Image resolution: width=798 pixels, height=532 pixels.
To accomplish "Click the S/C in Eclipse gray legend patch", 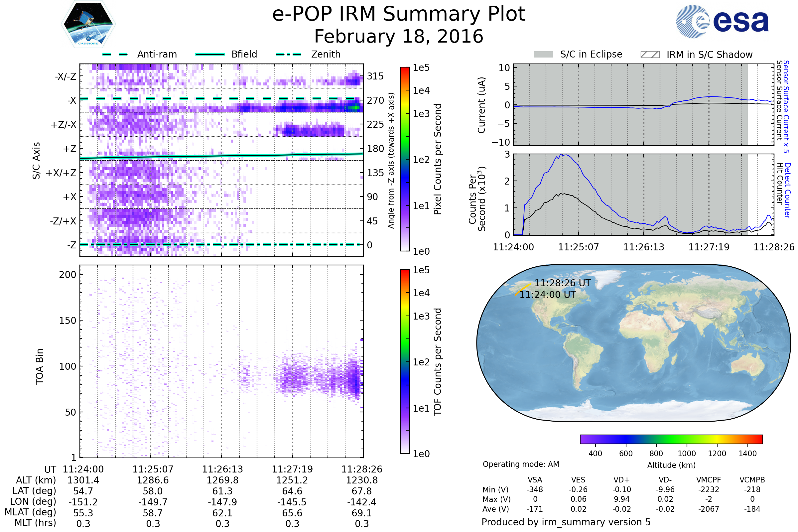I will click(x=543, y=55).
